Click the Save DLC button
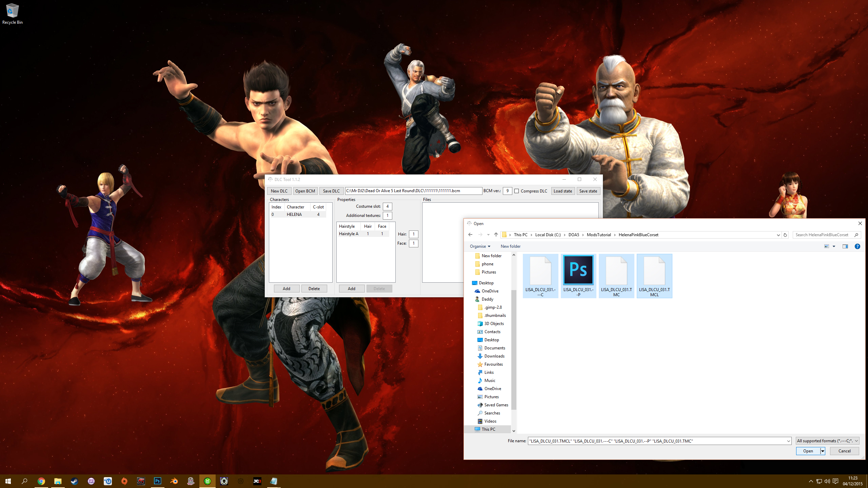Screen dimensions: 868x488 point(331,191)
